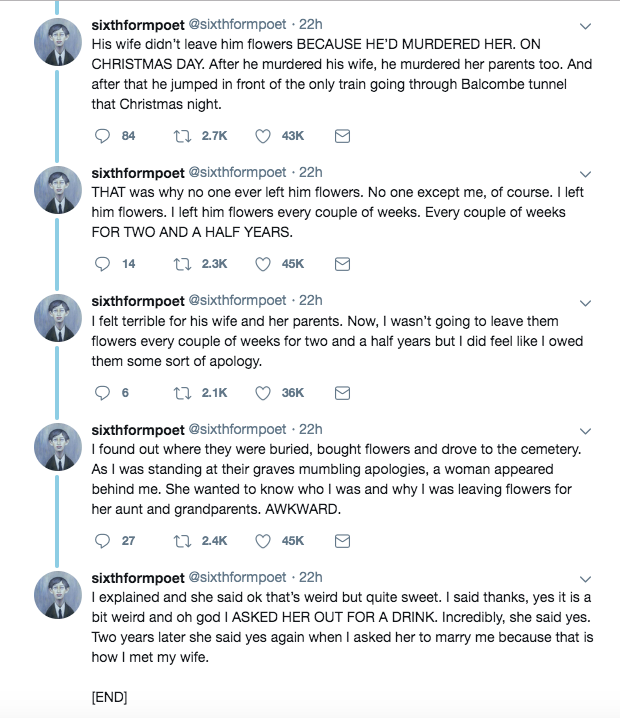
Task: Send the Balcombe tunnel tweet via message
Action: coord(343,136)
